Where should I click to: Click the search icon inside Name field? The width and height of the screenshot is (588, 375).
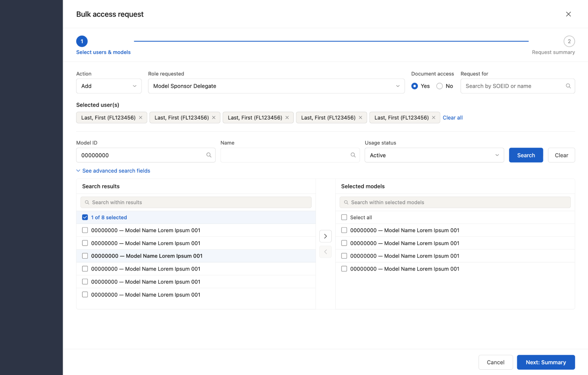[x=353, y=155]
